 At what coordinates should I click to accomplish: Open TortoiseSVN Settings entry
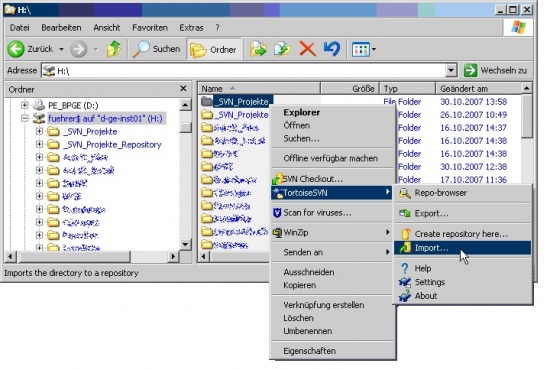pos(463,282)
